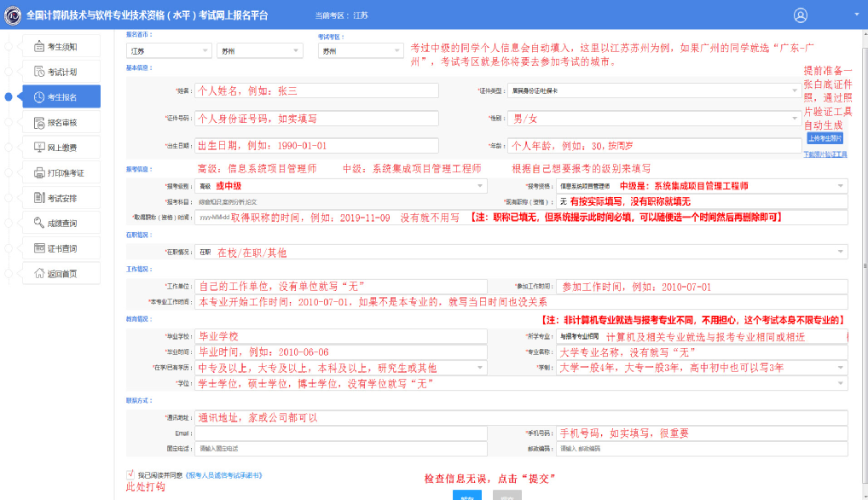Click the platform logo in header

click(13, 15)
